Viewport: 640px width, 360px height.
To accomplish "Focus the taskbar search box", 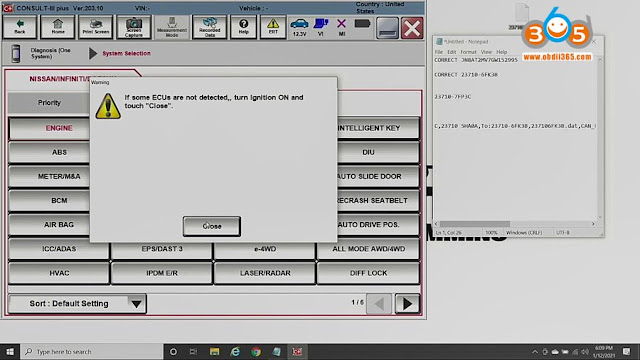I will tap(91, 351).
